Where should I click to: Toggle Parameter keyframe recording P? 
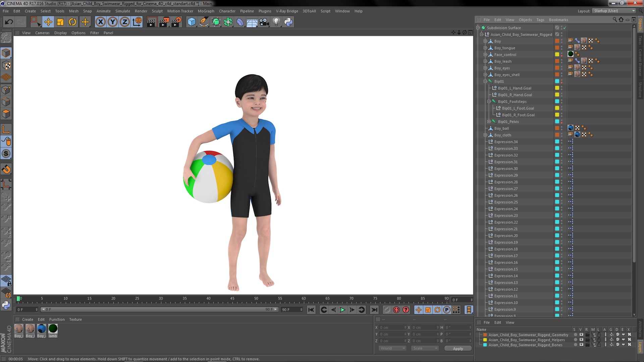pos(446,310)
